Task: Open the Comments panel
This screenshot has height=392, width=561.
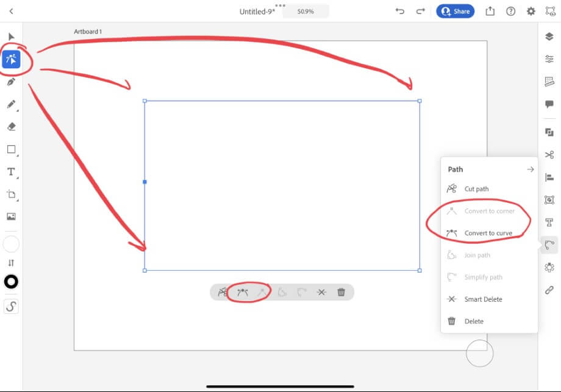Action: click(549, 104)
